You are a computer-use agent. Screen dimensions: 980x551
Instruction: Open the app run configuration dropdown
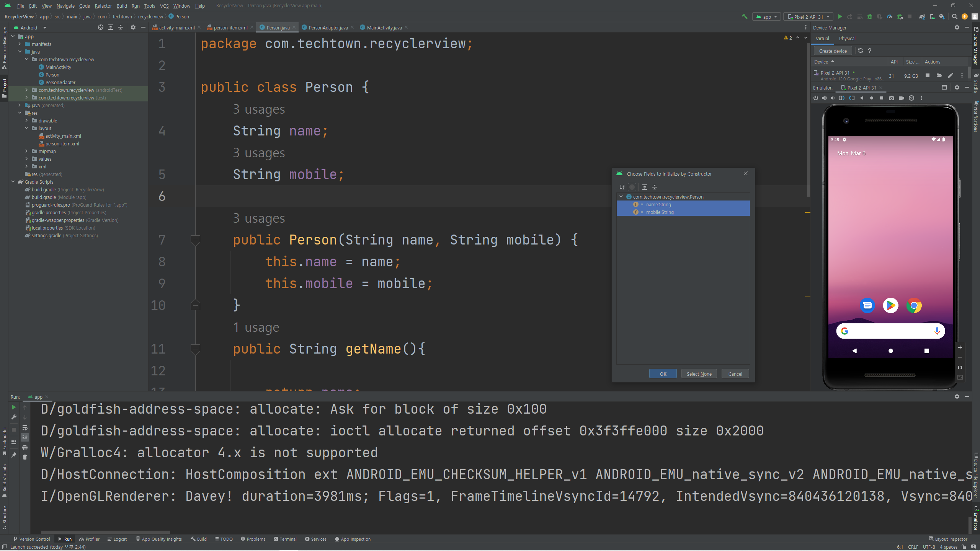pyautogui.click(x=767, y=17)
